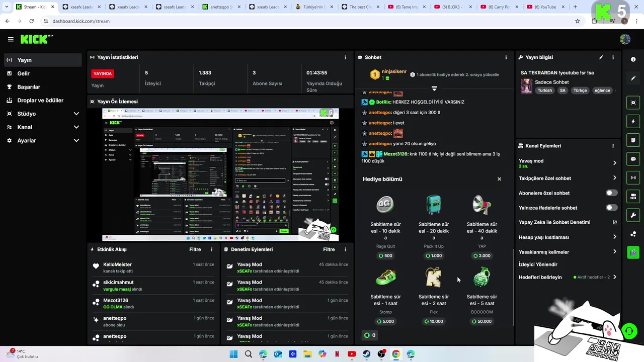Open Sohbet panel three-dot menu
The image size is (644, 362).
coord(506,57)
